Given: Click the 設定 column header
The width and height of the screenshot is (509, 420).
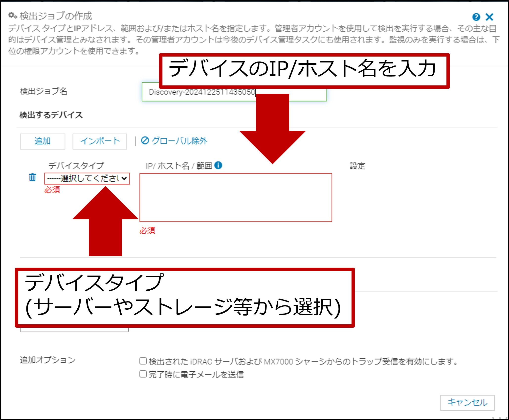Looking at the screenshot, I should [x=357, y=166].
